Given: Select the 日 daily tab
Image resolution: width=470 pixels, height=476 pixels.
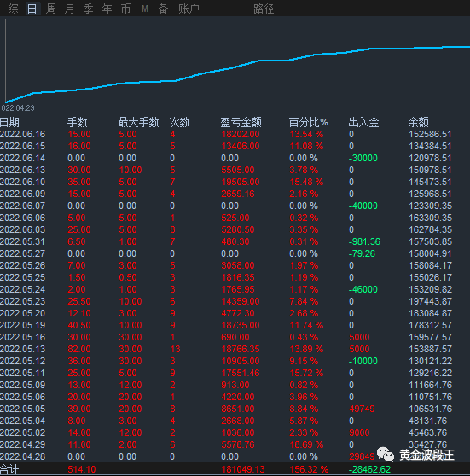Looking at the screenshot, I should [32, 9].
